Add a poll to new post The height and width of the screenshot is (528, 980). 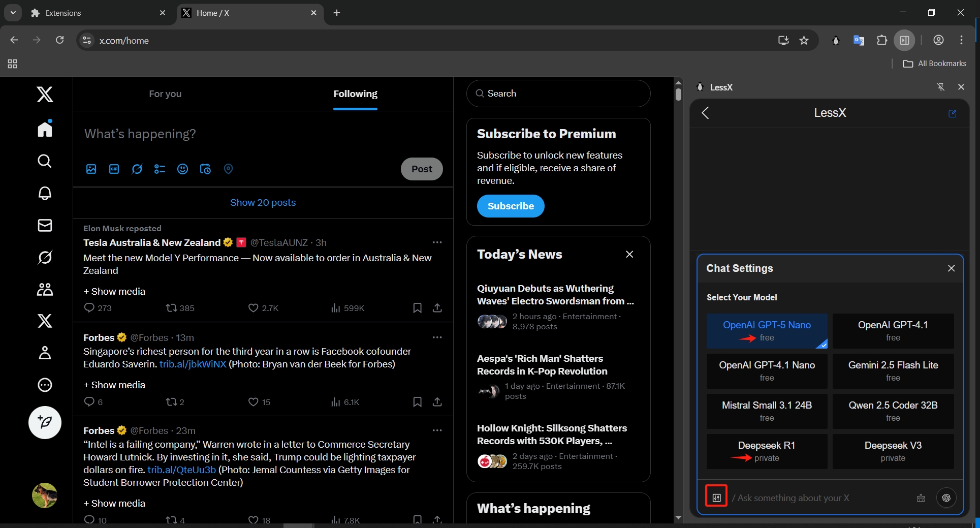160,169
